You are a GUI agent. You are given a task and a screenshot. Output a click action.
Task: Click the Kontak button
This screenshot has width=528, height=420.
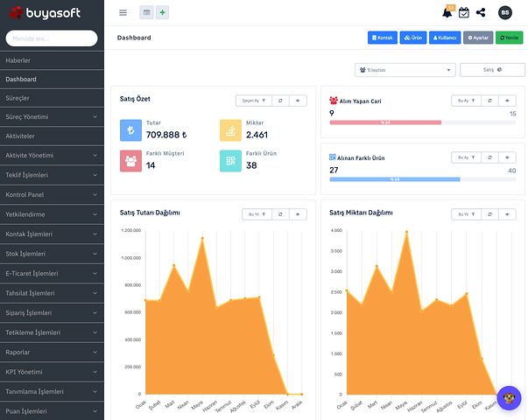point(382,38)
